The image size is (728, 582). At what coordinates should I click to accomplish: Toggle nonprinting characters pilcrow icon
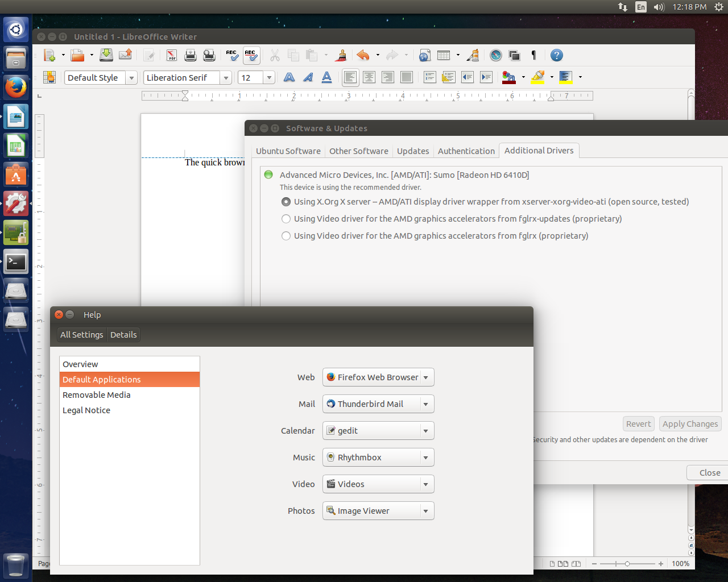pyautogui.click(x=533, y=55)
